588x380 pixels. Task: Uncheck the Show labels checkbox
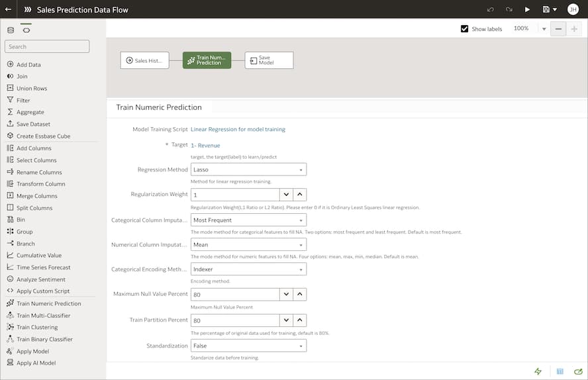[464, 29]
